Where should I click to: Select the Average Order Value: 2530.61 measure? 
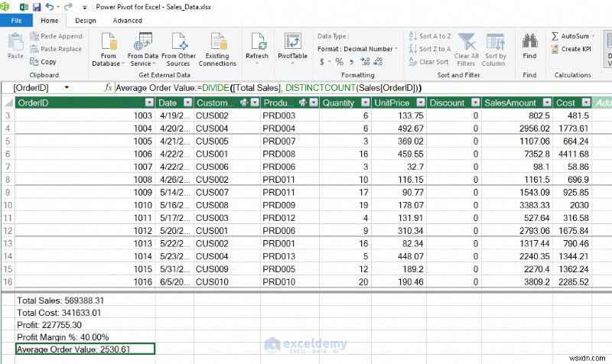point(85,349)
